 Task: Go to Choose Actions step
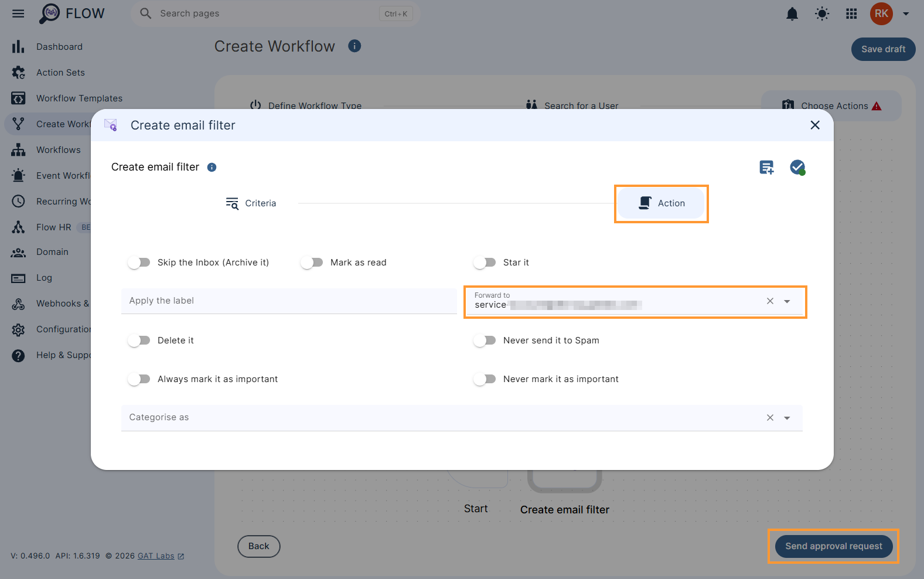point(831,105)
